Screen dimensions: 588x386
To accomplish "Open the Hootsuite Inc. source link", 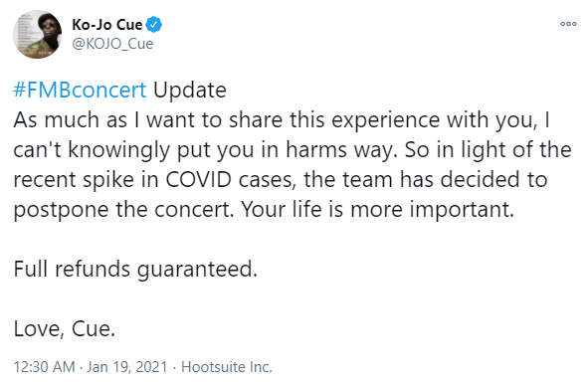I will coord(227,367).
